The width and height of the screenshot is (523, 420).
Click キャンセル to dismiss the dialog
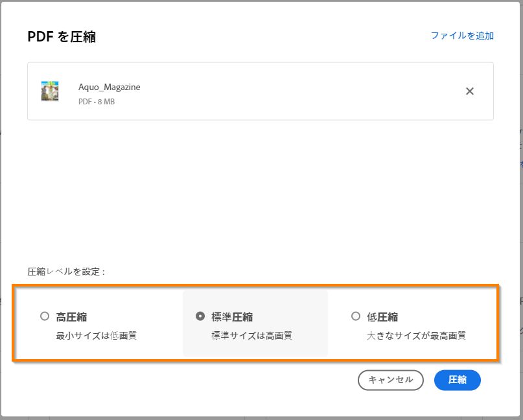tap(390, 380)
